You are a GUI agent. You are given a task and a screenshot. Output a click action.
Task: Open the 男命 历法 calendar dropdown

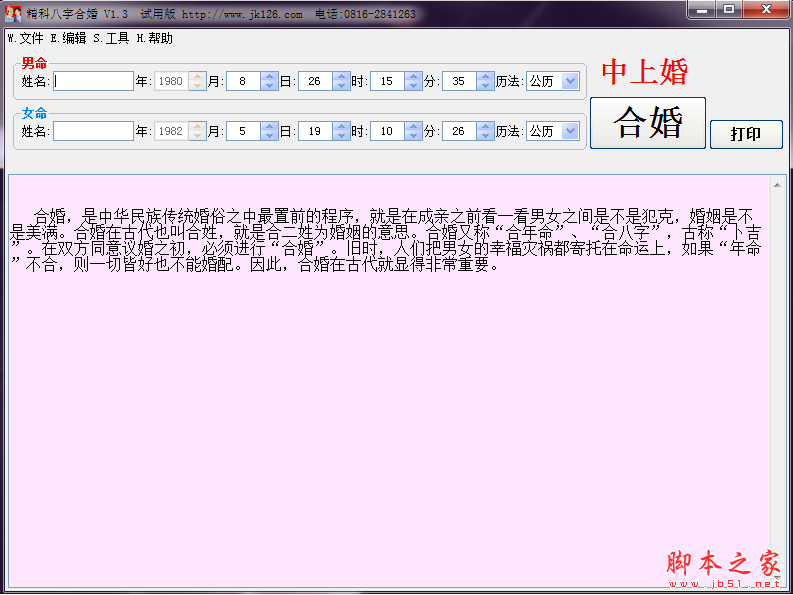570,81
